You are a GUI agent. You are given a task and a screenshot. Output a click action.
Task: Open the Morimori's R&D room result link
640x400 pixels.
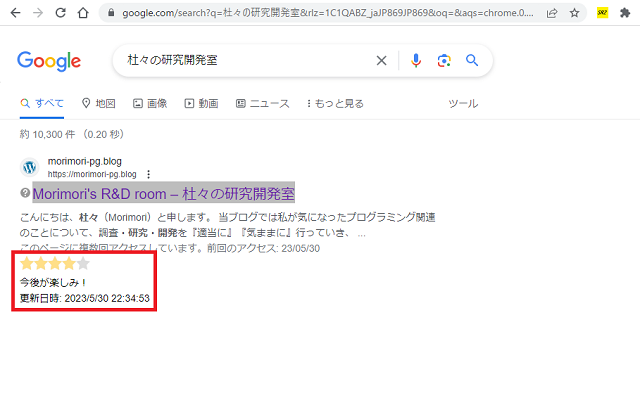click(163, 193)
